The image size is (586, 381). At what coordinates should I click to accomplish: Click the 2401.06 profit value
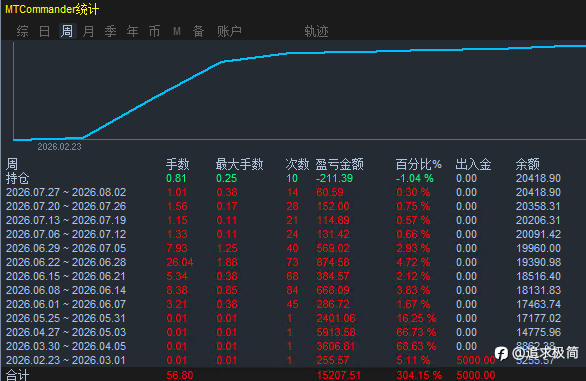(336, 319)
